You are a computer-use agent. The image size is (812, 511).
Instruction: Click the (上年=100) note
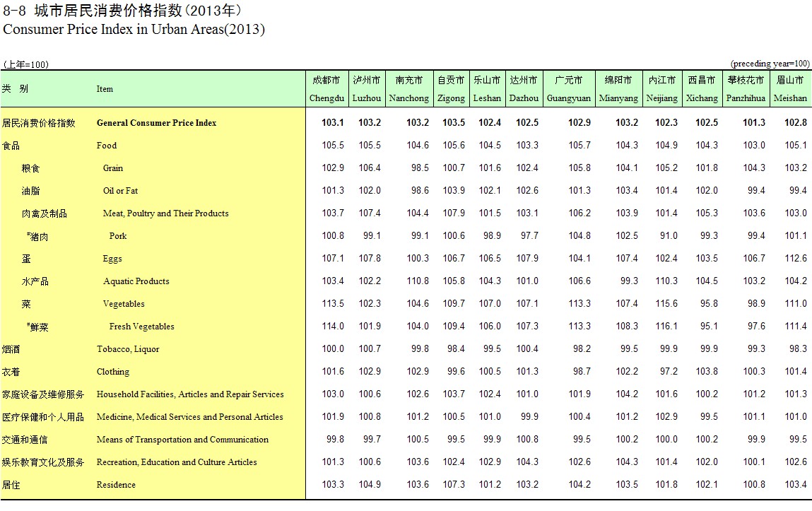[26, 65]
